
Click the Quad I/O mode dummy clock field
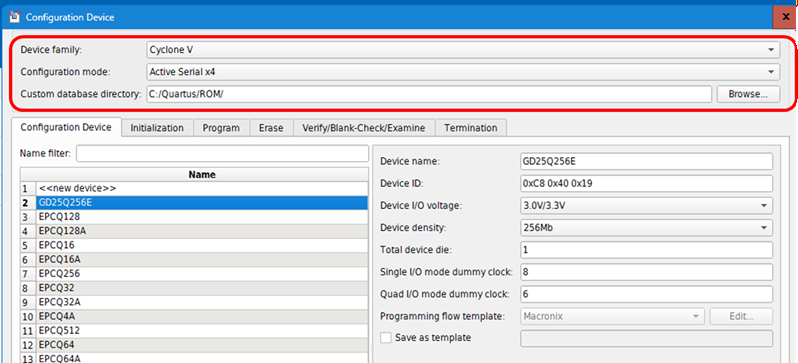pyautogui.click(x=646, y=294)
